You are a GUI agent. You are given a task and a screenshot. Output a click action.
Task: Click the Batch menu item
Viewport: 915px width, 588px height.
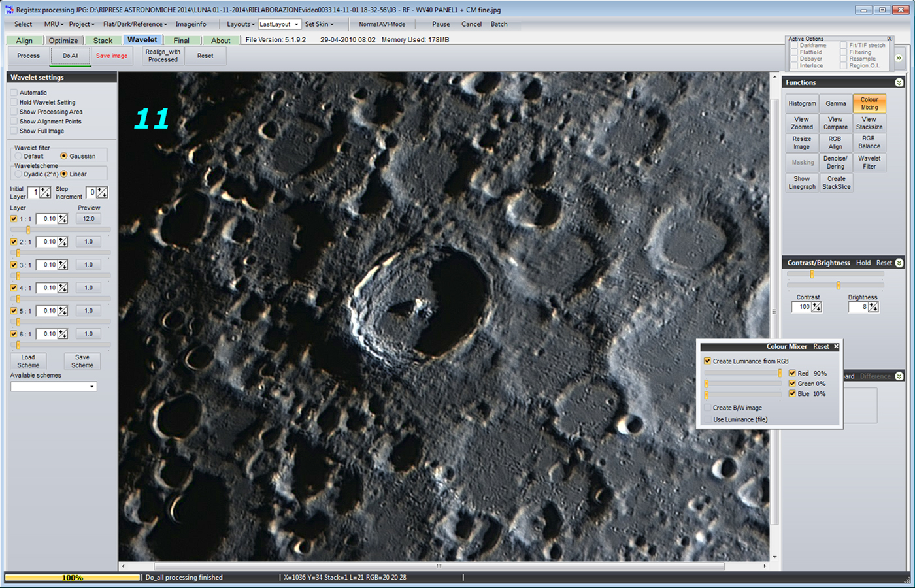pos(499,24)
